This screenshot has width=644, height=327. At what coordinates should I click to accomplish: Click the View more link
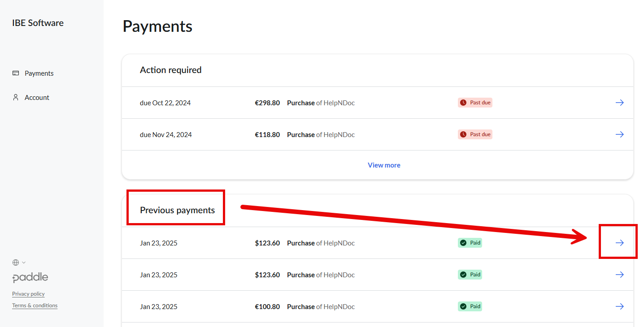(384, 165)
